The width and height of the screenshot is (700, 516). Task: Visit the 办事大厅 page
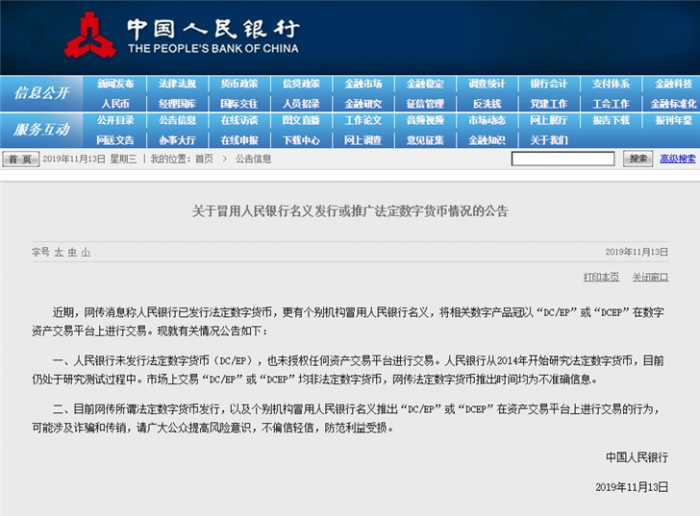(x=177, y=140)
